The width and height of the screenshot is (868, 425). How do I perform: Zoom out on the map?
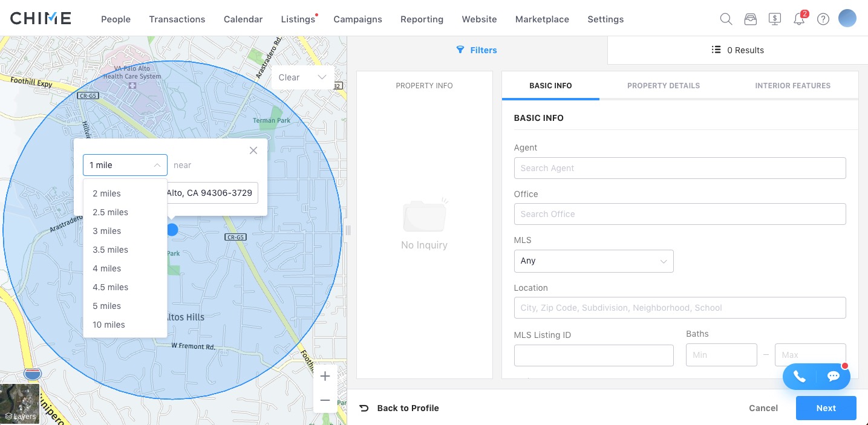325,400
